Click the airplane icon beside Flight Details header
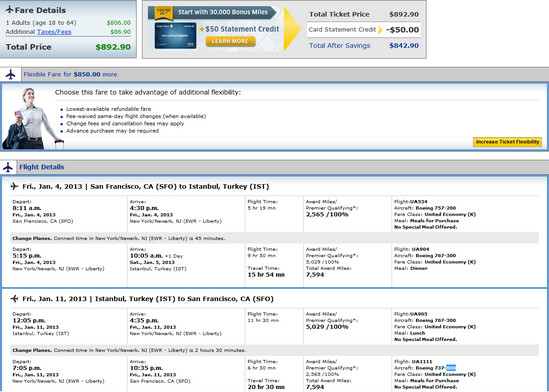Image resolution: width=549 pixels, height=392 pixels. tap(8, 167)
